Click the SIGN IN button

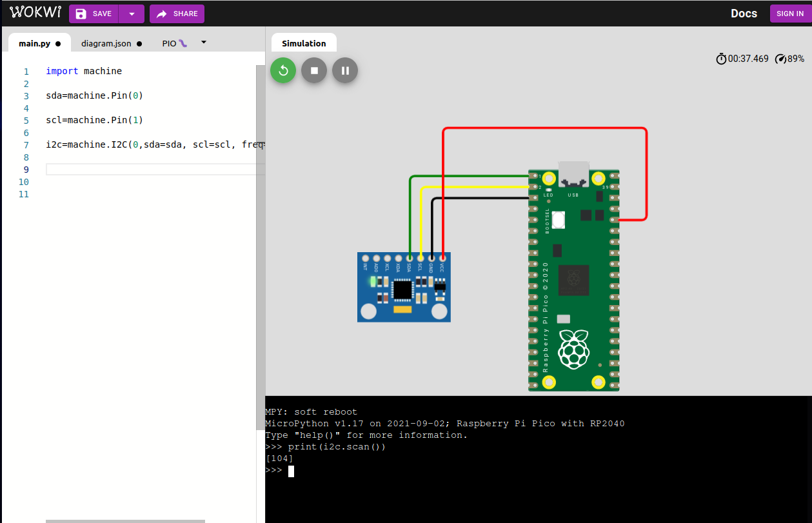tap(789, 14)
